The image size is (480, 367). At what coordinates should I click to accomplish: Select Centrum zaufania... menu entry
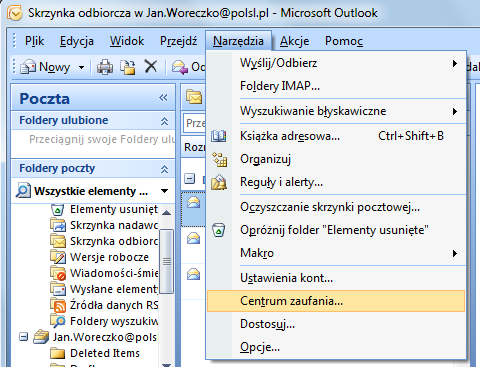(336, 301)
